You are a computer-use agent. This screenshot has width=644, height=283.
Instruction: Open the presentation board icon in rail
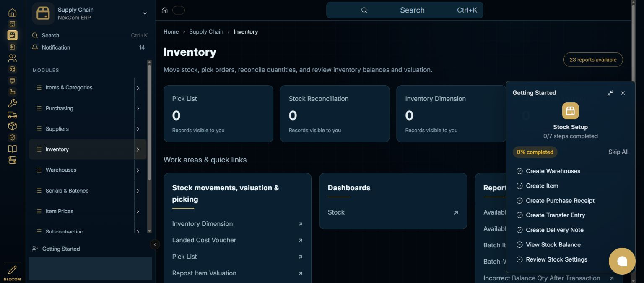[x=12, y=81]
